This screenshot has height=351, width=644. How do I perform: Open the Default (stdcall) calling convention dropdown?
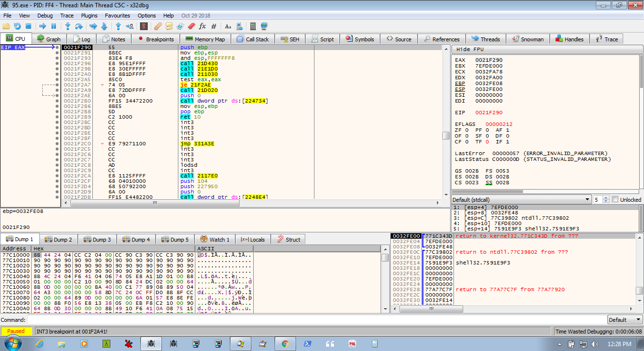521,199
